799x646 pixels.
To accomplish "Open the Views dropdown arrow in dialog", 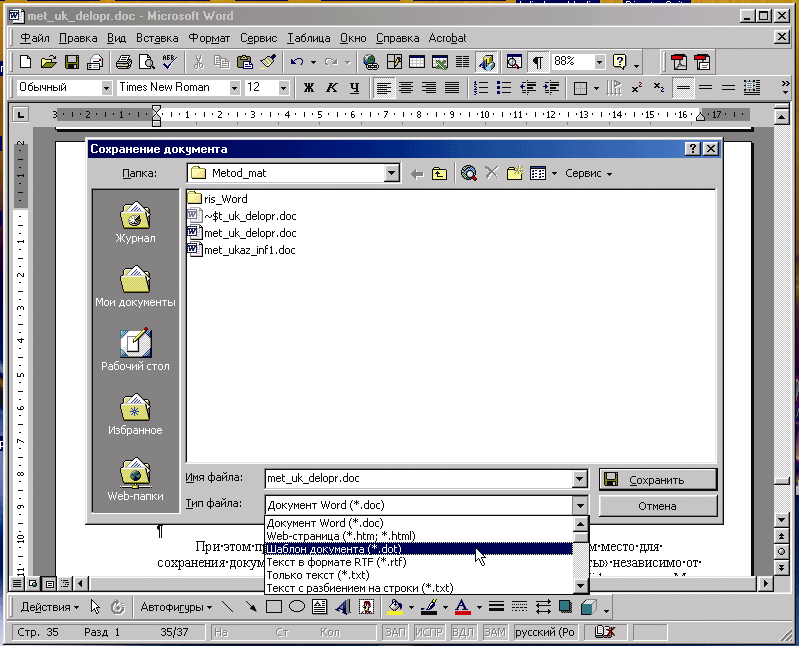I will [x=554, y=174].
